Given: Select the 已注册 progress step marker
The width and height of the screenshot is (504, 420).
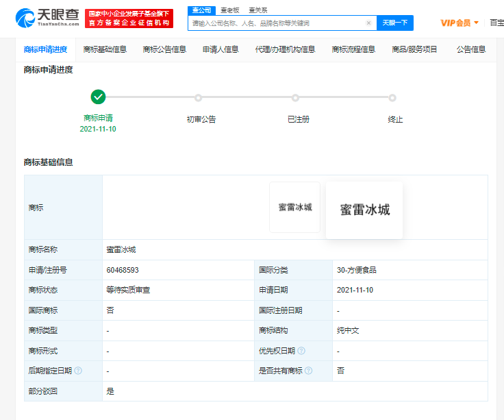Looking at the screenshot, I should click(x=295, y=98).
